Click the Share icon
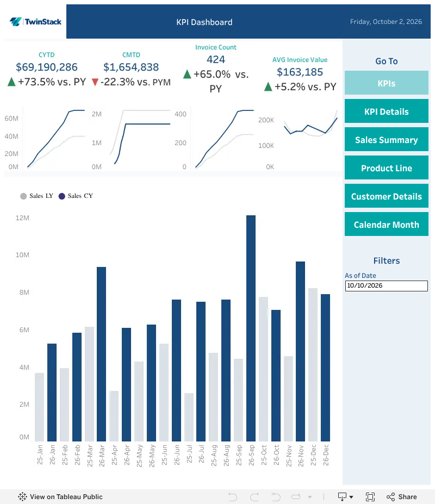435x504 pixels. point(390,497)
